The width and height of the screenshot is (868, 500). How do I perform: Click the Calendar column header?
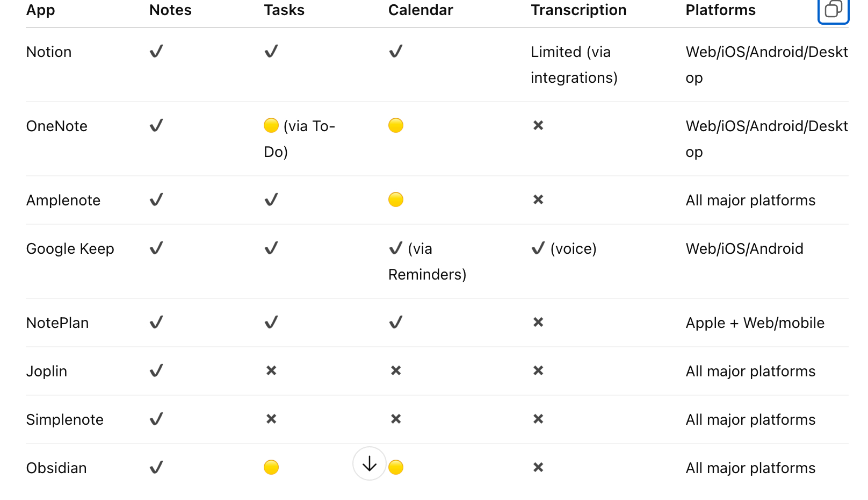coord(421,10)
